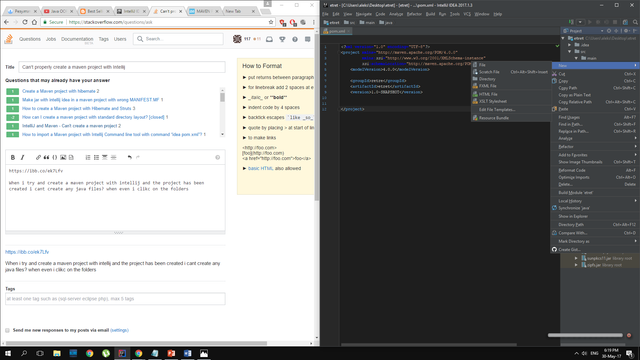Select Paste in context menu

click(594, 109)
